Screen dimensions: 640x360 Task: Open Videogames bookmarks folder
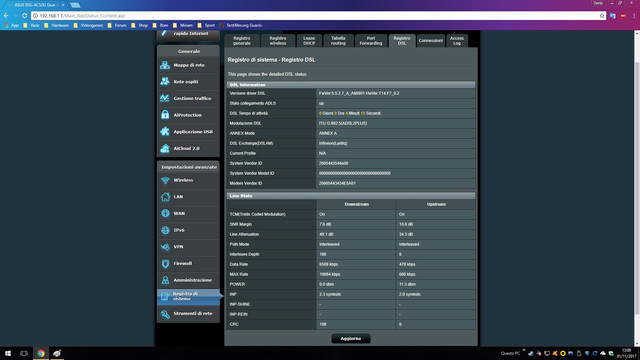pos(88,25)
